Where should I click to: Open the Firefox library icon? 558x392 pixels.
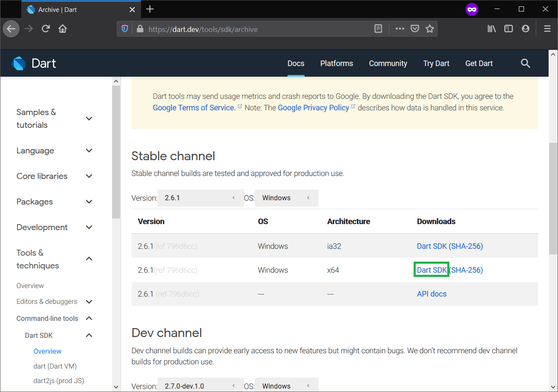click(491, 29)
